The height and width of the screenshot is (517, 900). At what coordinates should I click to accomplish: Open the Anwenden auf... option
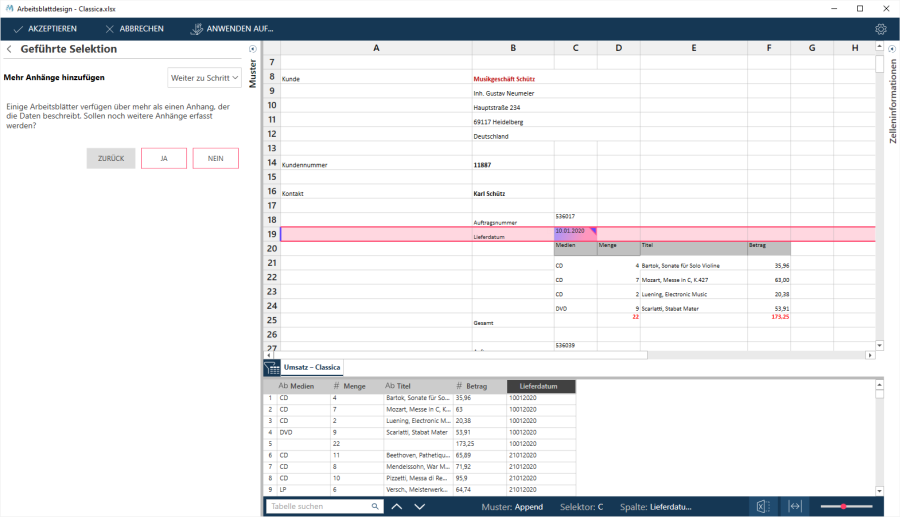(232, 29)
